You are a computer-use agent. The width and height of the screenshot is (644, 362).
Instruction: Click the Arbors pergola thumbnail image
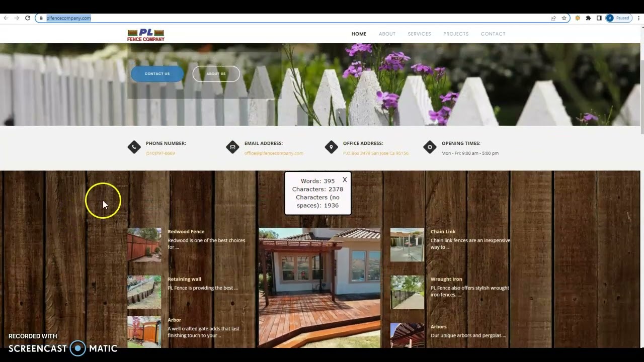click(407, 335)
